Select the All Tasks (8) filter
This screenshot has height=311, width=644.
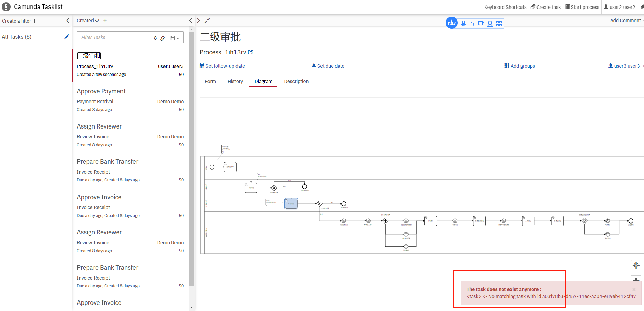(17, 37)
